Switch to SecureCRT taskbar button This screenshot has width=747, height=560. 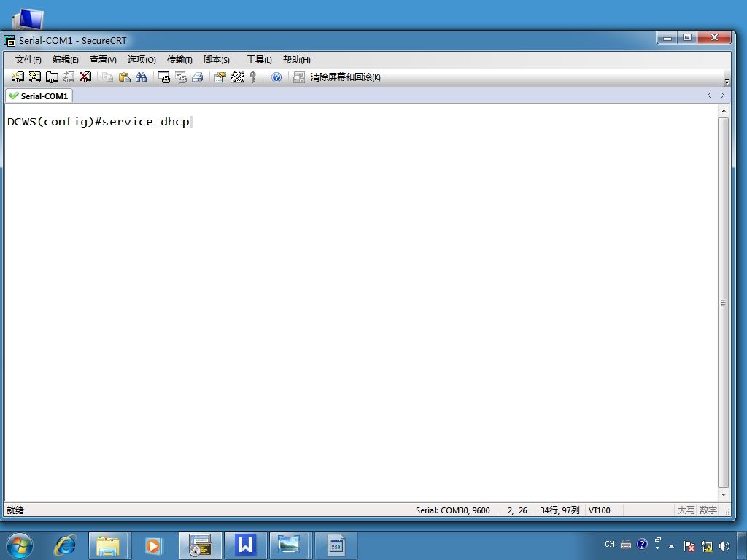200,545
